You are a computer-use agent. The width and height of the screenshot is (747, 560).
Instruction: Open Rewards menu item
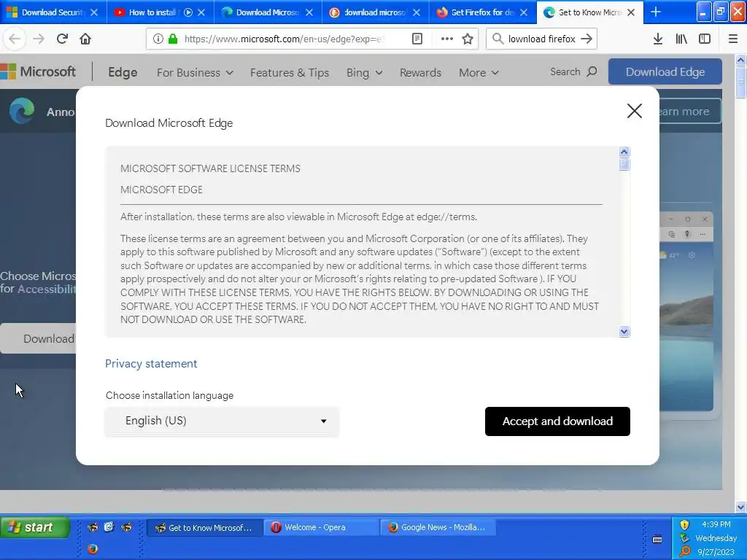pyautogui.click(x=420, y=73)
